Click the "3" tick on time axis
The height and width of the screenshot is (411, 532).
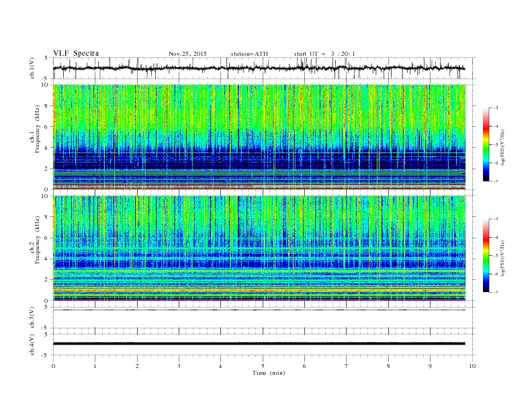(x=179, y=366)
